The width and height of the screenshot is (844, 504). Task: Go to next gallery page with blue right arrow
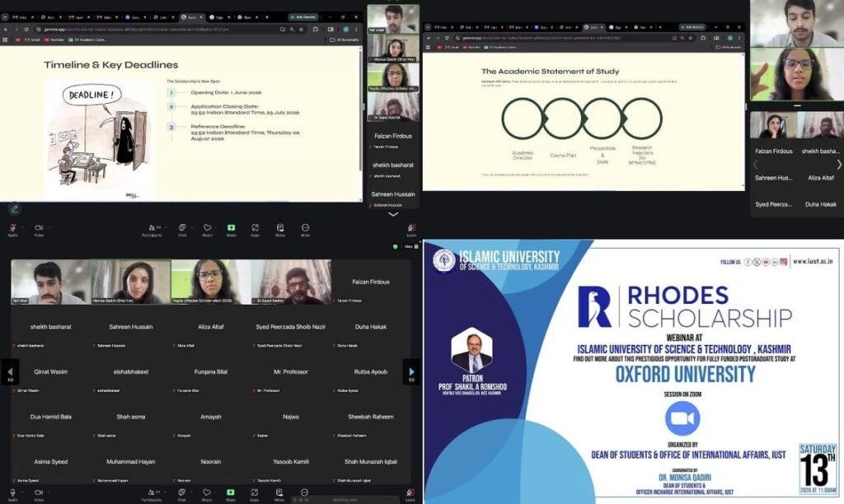point(411,372)
